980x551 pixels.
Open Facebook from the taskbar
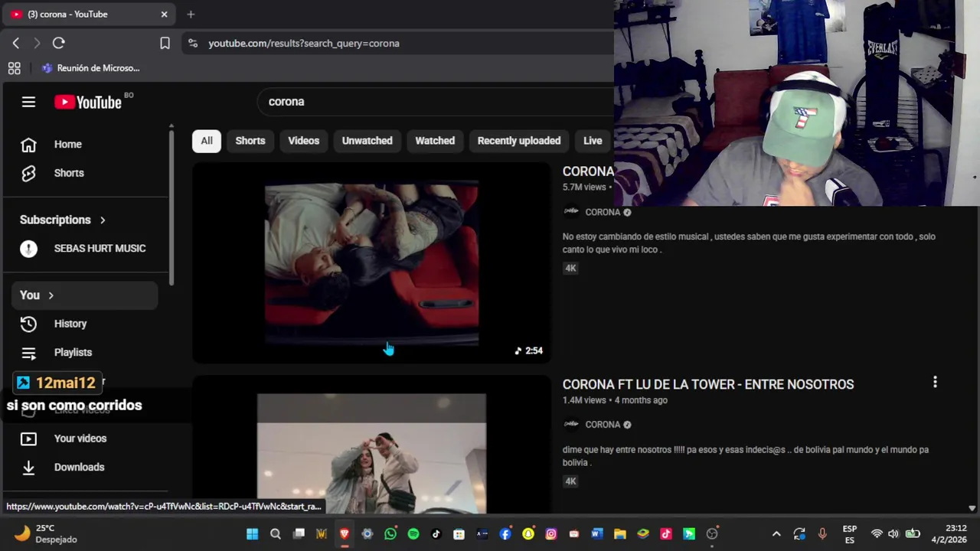pyautogui.click(x=505, y=534)
